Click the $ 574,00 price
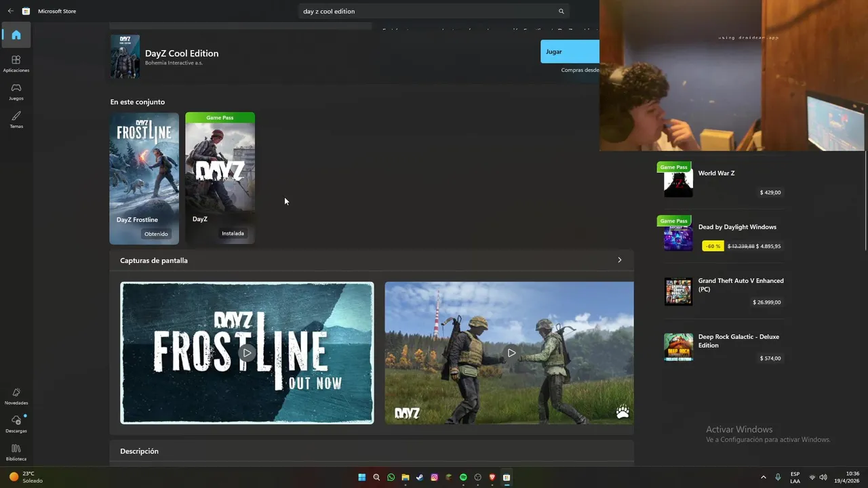The image size is (868, 488). (770, 359)
